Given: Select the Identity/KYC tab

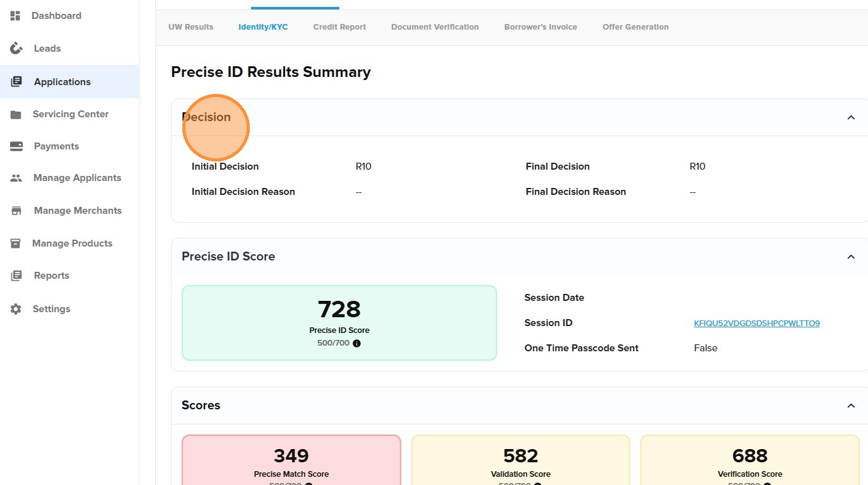Looking at the screenshot, I should pyautogui.click(x=263, y=27).
